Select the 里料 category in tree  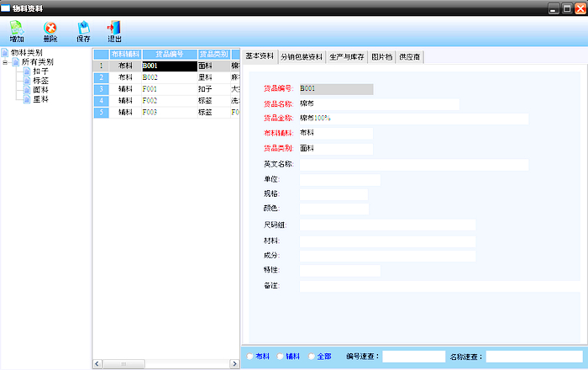[x=39, y=99]
